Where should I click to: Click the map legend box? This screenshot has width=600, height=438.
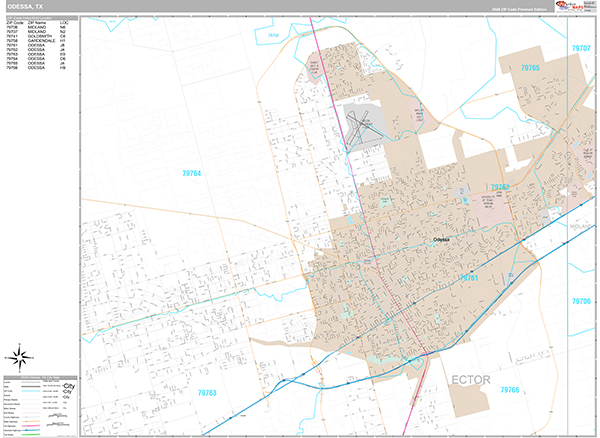[40, 405]
